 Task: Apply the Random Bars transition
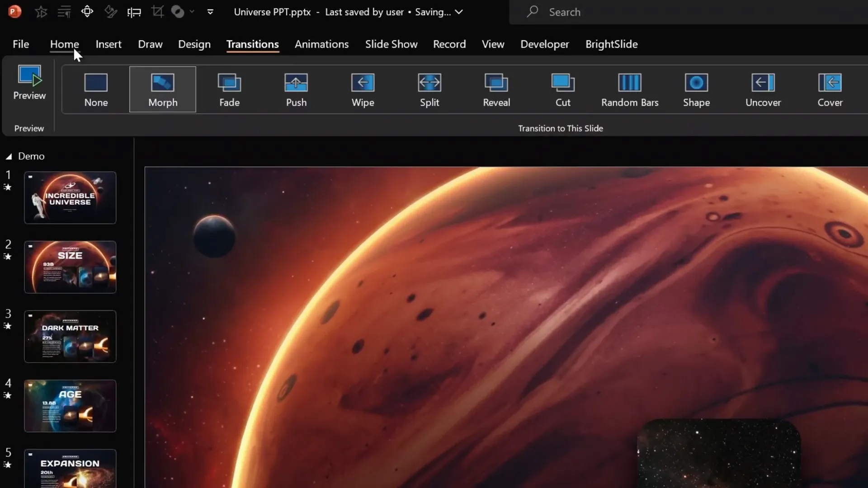pyautogui.click(x=630, y=89)
